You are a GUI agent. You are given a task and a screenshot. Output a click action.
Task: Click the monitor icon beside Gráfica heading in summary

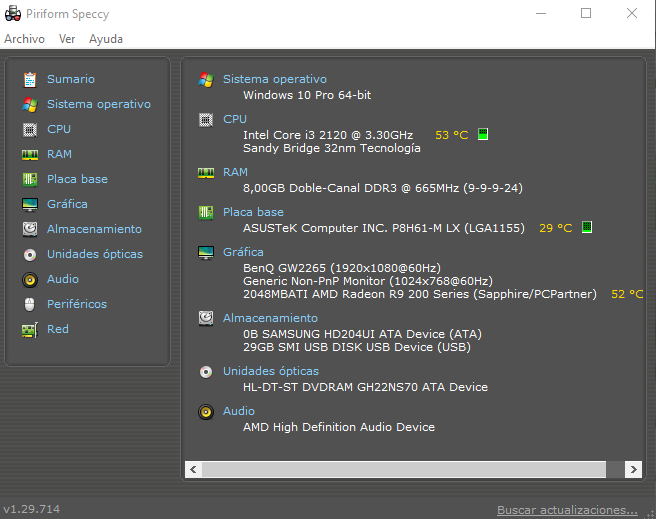tap(206, 253)
